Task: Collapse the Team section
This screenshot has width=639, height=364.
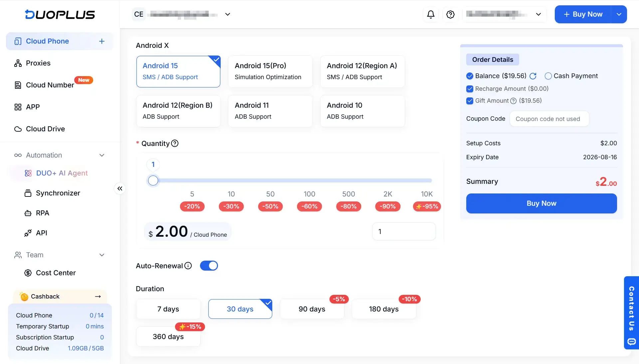Action: point(102,255)
